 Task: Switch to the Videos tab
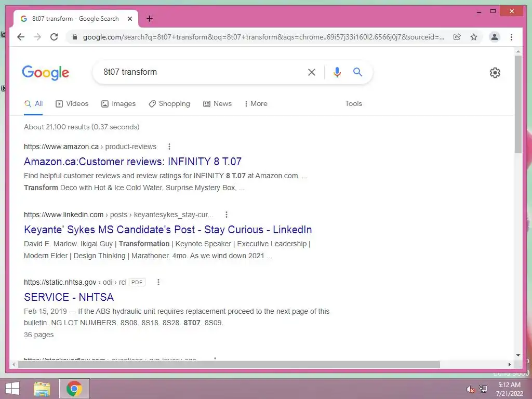click(x=72, y=104)
